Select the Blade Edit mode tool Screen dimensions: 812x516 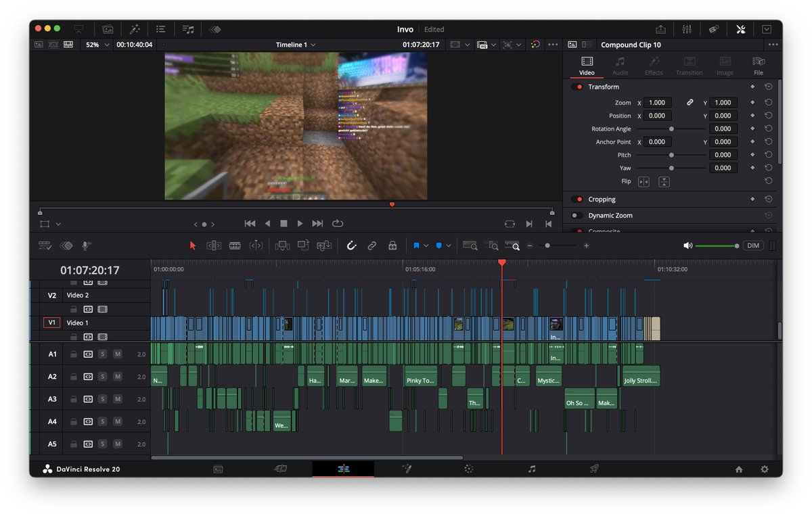click(x=236, y=245)
